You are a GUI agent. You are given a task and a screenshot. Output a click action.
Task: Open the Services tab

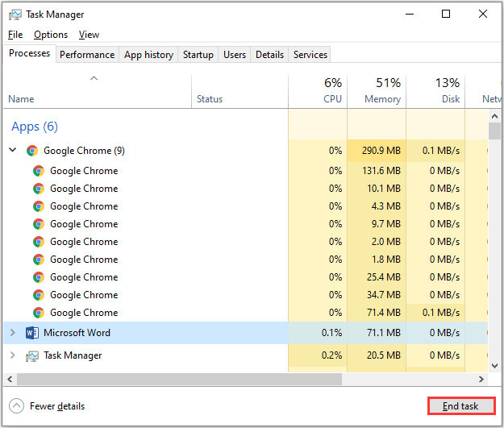pyautogui.click(x=310, y=55)
